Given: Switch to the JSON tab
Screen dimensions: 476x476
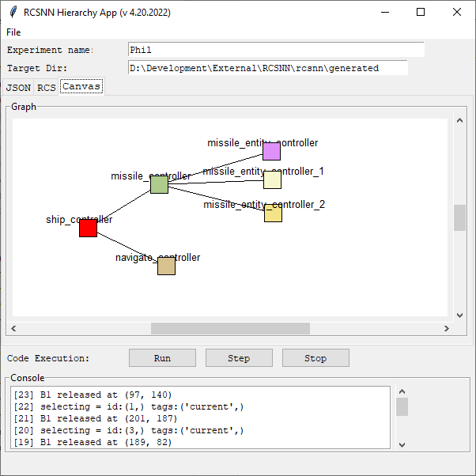Looking at the screenshot, I should pos(19,87).
